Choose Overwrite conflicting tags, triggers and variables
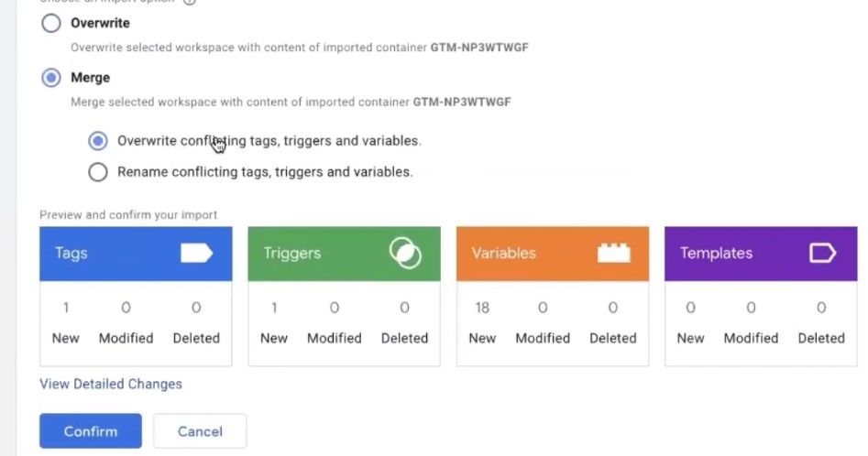 click(x=98, y=141)
